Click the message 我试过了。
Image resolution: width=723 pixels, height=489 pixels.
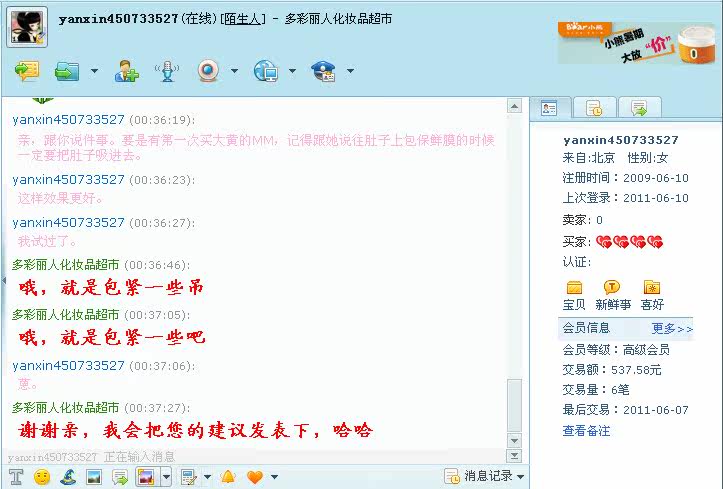tap(47, 241)
